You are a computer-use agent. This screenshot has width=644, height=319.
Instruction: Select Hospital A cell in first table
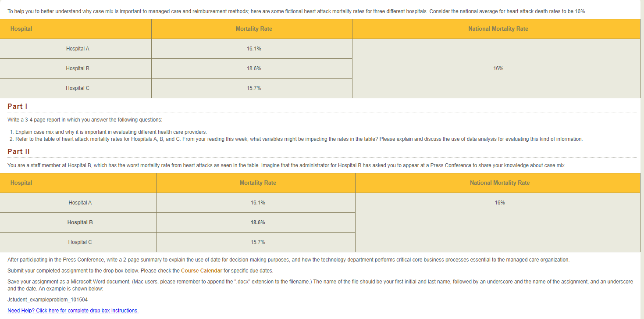click(x=75, y=49)
